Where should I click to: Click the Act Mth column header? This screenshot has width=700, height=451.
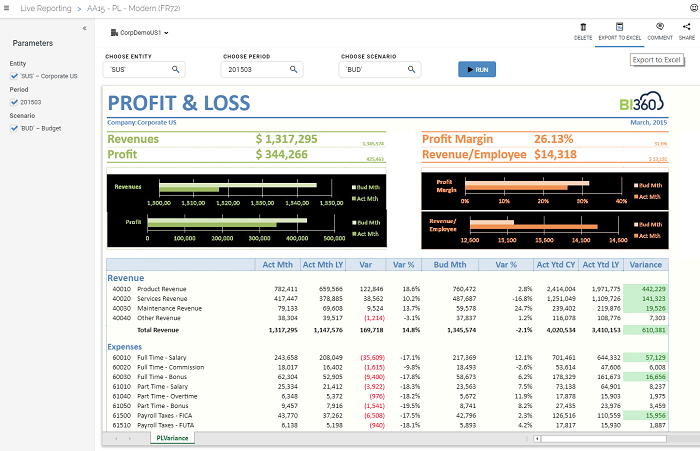pyautogui.click(x=277, y=265)
